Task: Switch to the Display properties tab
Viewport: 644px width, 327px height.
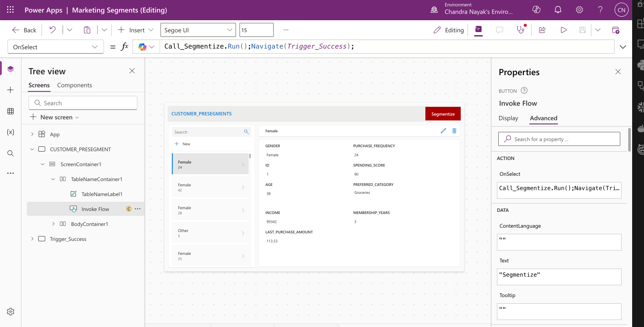Action: [508, 118]
